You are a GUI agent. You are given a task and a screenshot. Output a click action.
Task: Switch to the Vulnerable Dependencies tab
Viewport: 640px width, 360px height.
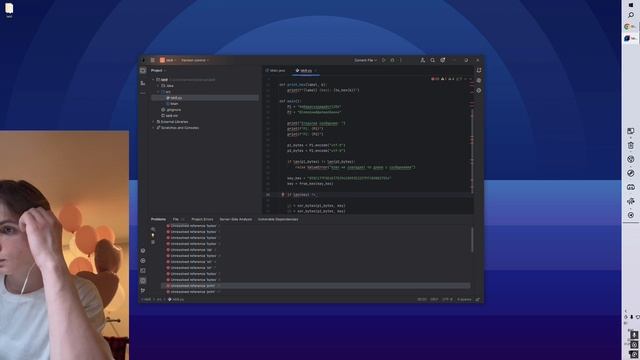click(x=278, y=219)
